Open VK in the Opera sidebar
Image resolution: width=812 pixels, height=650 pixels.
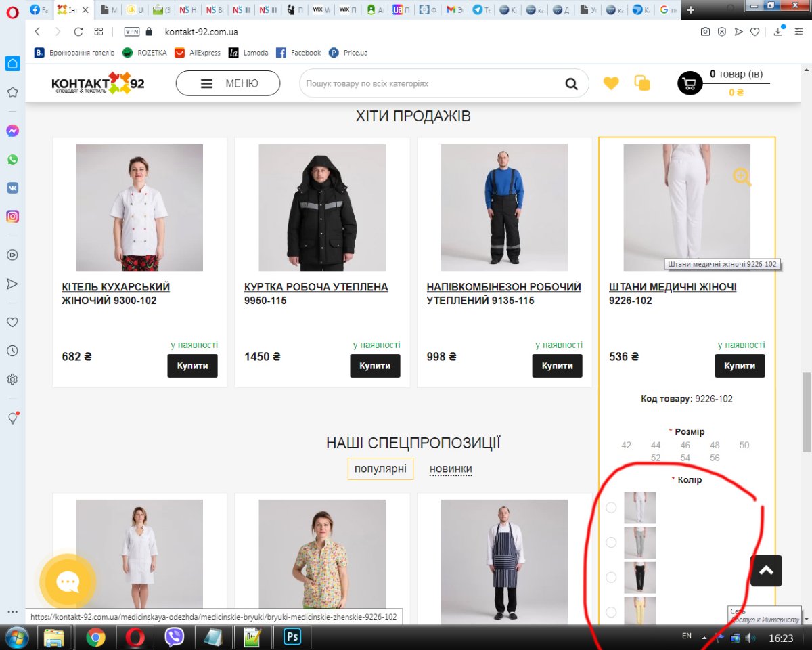coord(12,188)
